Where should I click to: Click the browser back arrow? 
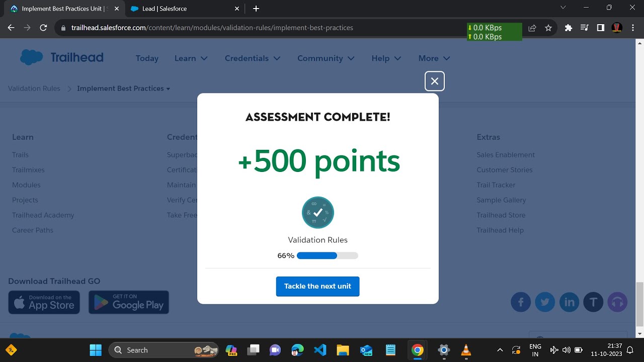coord(11,28)
